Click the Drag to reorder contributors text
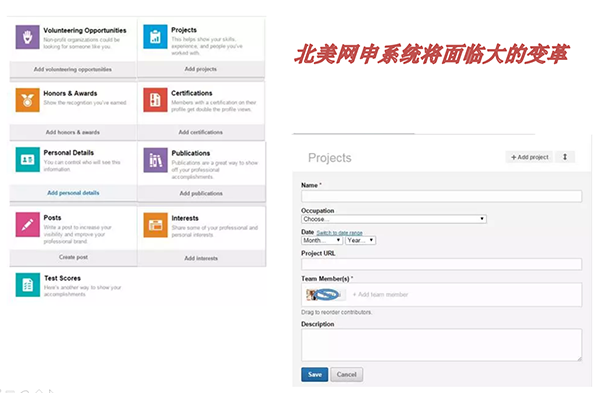600x393 pixels. (x=336, y=312)
